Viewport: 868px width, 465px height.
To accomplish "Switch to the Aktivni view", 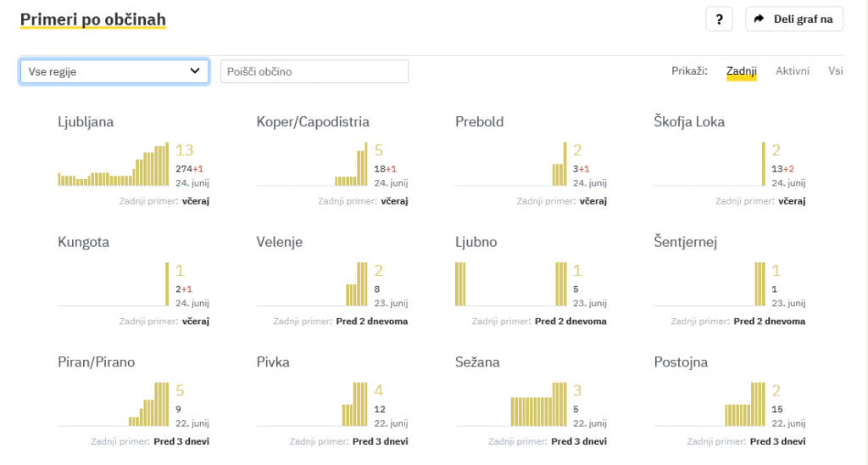I will [x=793, y=71].
